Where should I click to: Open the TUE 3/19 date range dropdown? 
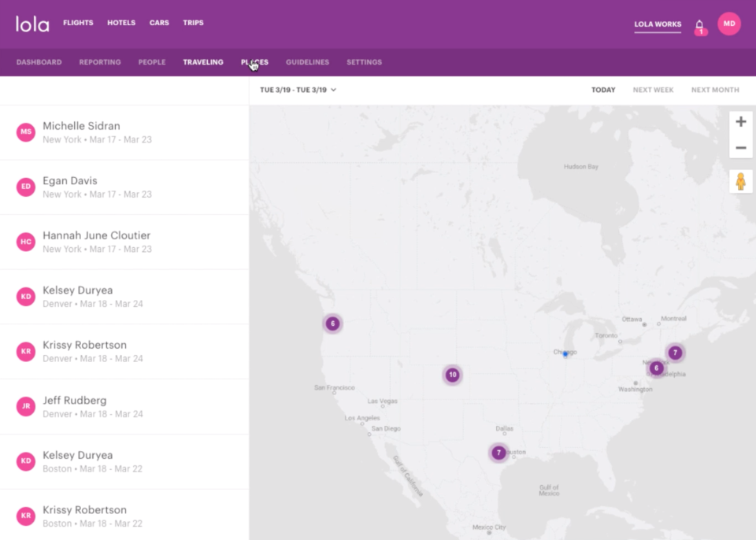[x=298, y=90]
